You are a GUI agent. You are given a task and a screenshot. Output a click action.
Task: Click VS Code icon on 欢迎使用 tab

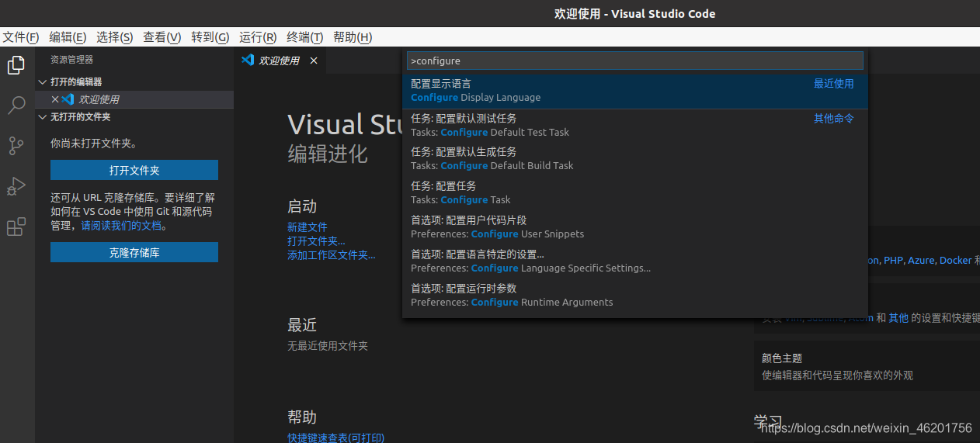(x=248, y=60)
